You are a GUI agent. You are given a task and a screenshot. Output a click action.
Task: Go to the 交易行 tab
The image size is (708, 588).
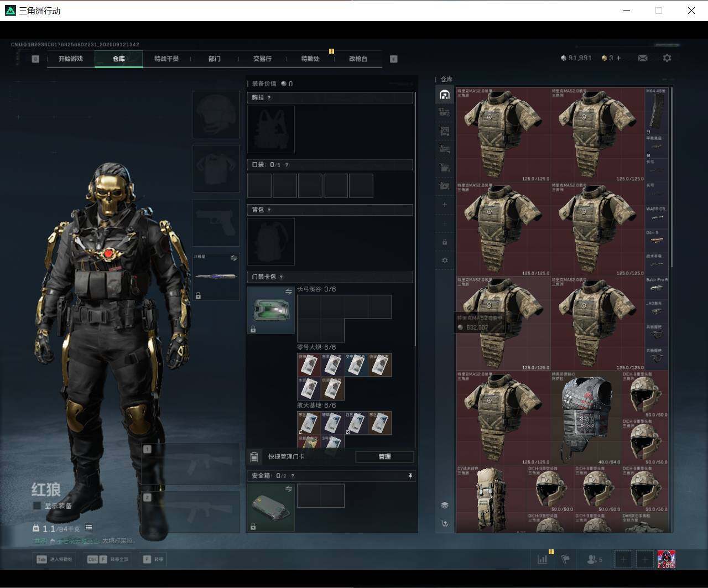[262, 59]
